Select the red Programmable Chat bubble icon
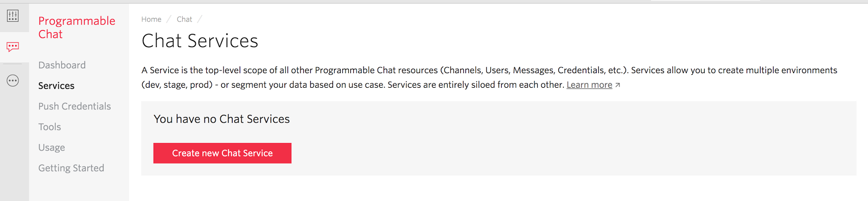Screen dimensions: 868x201 [x=12, y=47]
